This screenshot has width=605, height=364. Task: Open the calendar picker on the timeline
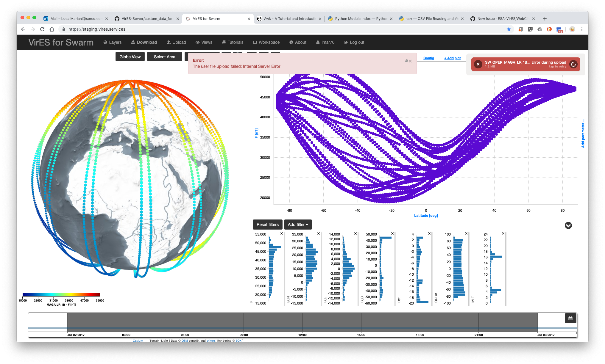click(x=570, y=318)
